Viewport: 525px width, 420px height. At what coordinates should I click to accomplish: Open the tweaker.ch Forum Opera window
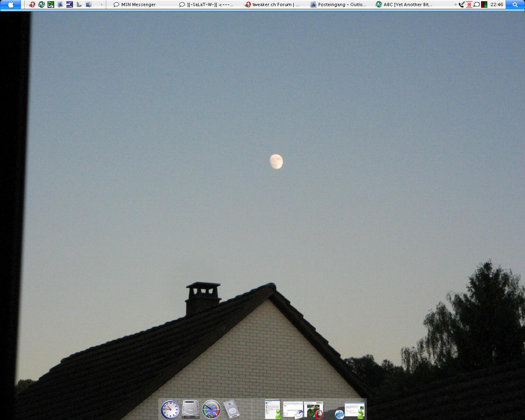[272, 5]
